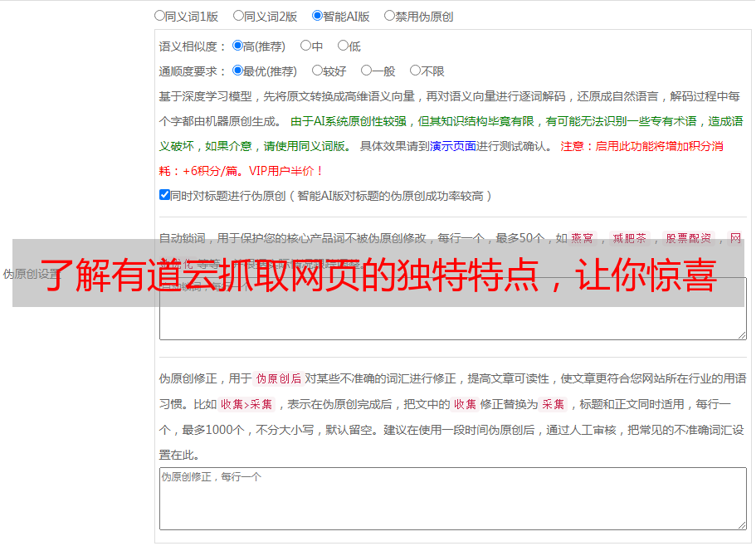Click the 股票配资 example tag
This screenshot has width=756, height=546.
click(x=689, y=238)
